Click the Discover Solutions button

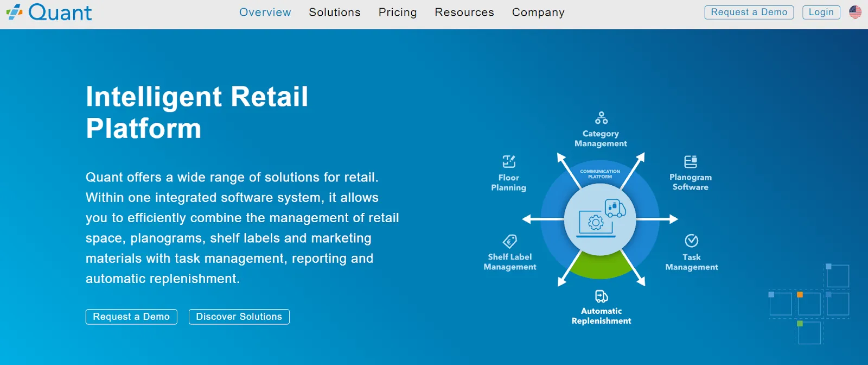tap(239, 317)
